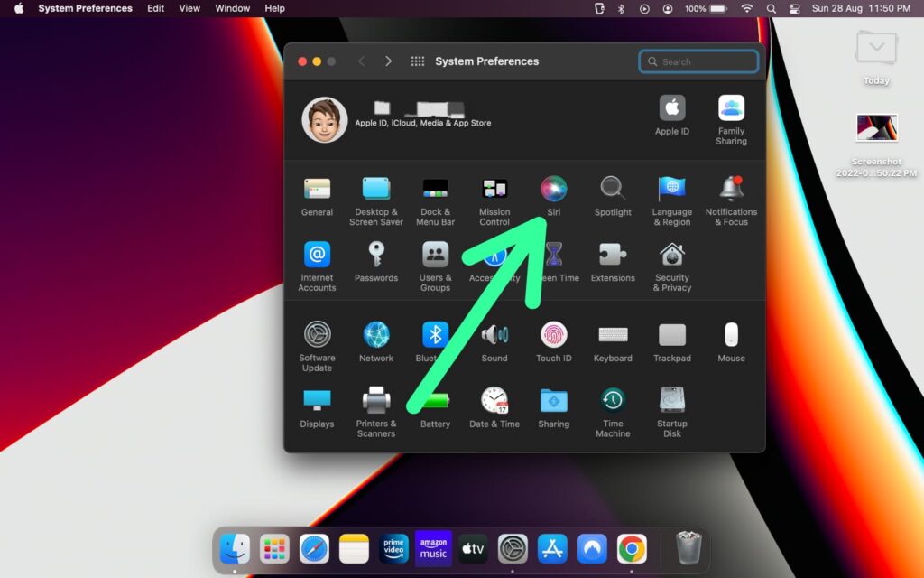Open Prime Video from the Dock
The width and height of the screenshot is (924, 578).
(x=393, y=549)
